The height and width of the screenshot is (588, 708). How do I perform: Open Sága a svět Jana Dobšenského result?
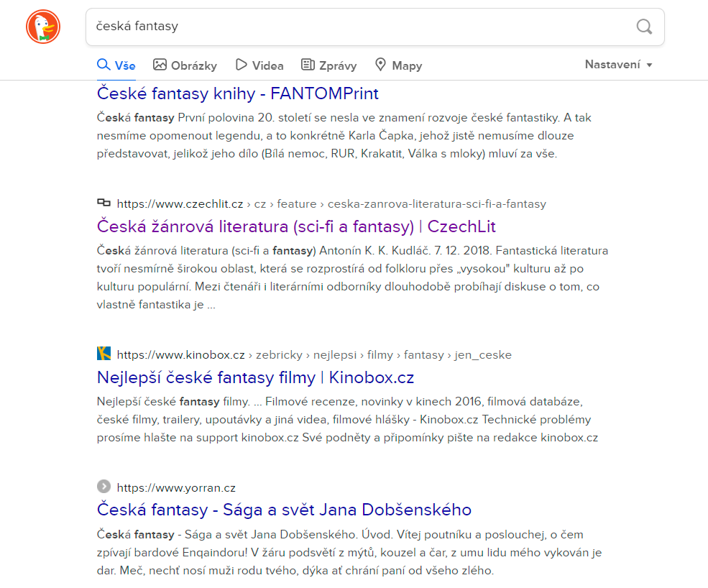pyautogui.click(x=284, y=510)
